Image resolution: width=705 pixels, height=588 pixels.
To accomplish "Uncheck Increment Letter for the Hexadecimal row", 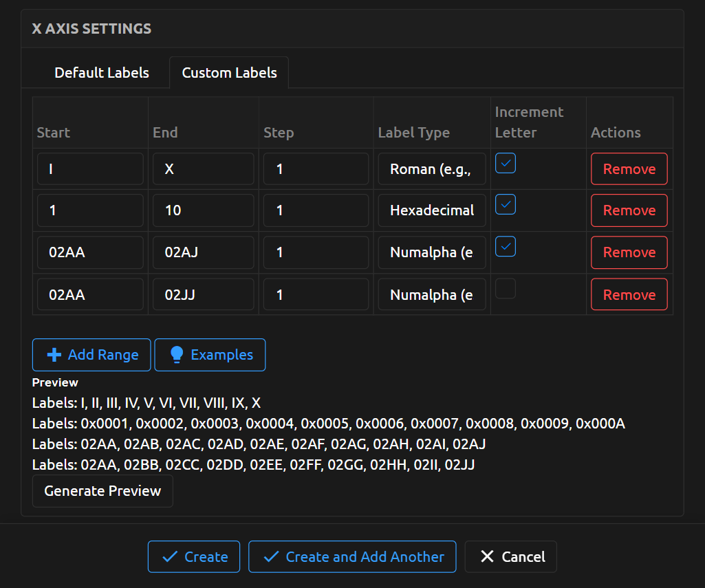I will click(x=506, y=204).
